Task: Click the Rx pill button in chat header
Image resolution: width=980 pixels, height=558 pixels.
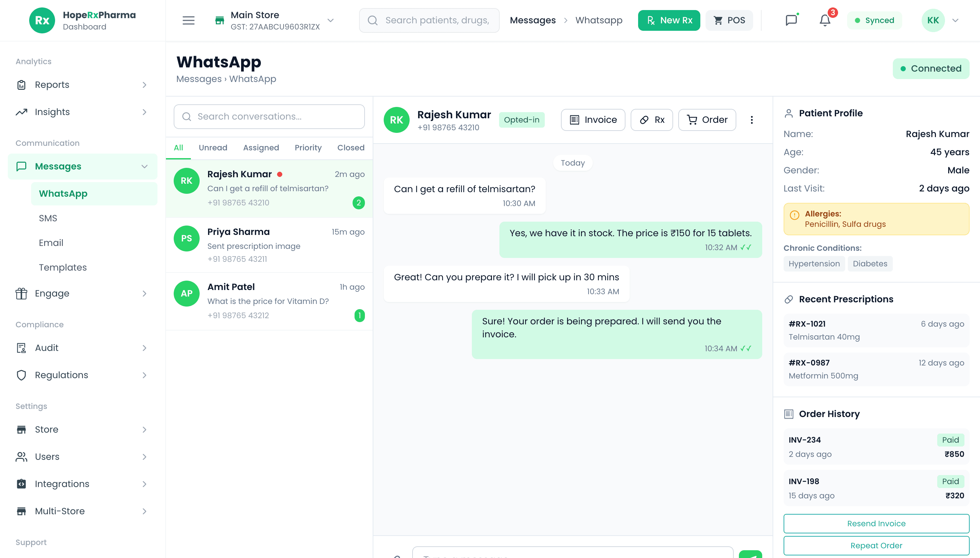Action: [651, 120]
